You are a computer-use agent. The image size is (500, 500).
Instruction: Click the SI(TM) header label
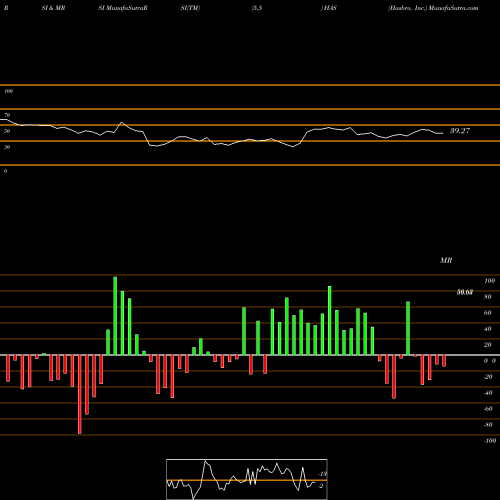(190, 8)
